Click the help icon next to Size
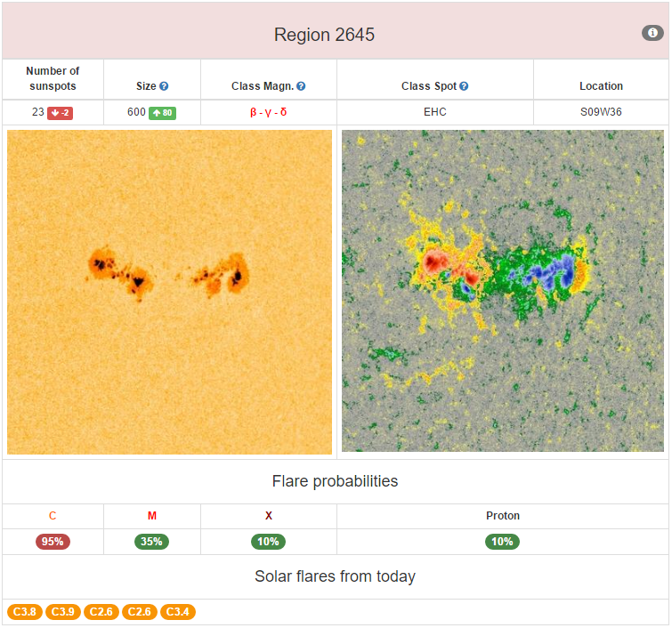 164,86
